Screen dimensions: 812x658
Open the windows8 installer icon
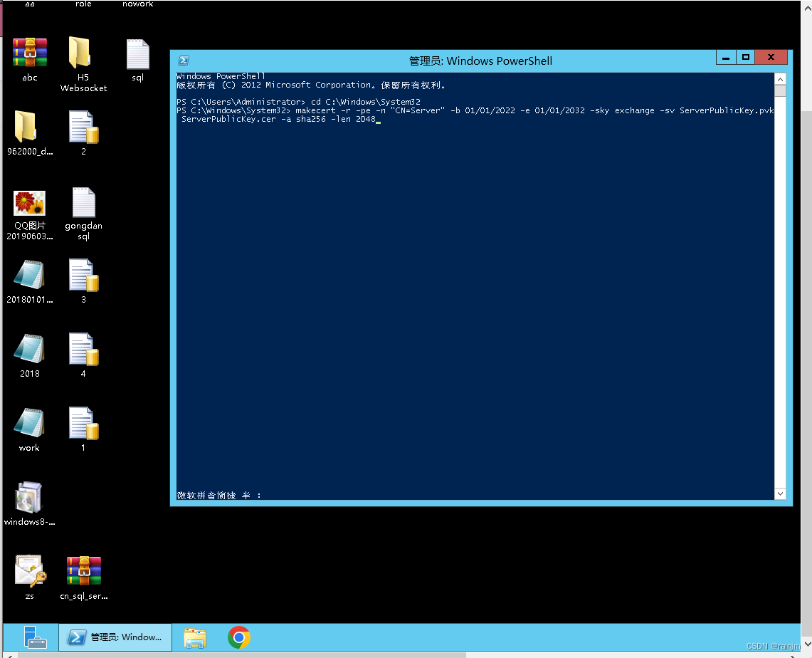coord(29,498)
